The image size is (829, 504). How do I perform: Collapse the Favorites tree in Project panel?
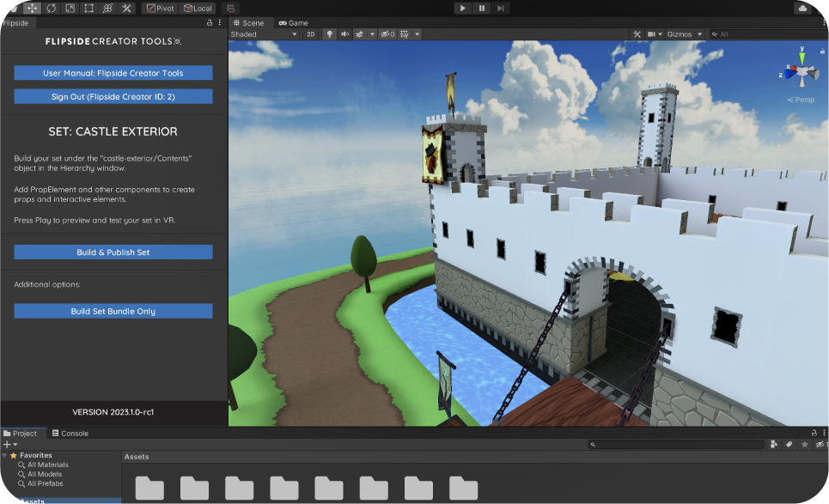5,455
